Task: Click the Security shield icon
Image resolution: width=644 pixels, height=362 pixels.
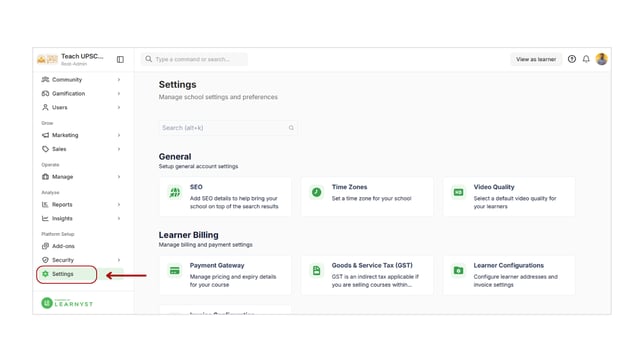Action: coord(45,260)
